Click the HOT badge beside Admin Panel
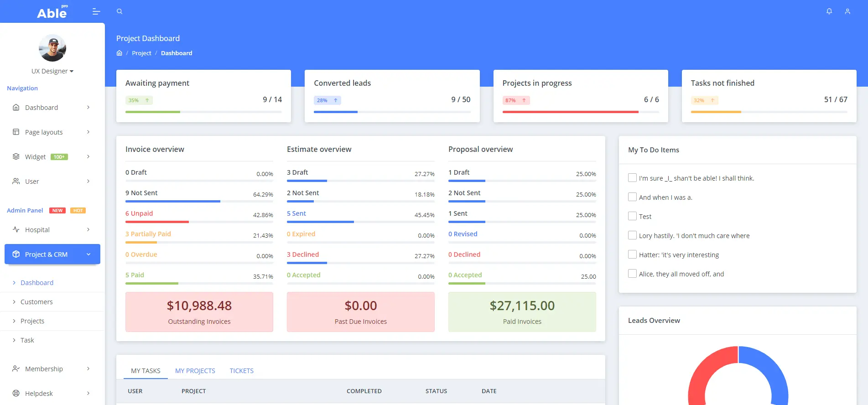The image size is (868, 405). click(x=78, y=211)
